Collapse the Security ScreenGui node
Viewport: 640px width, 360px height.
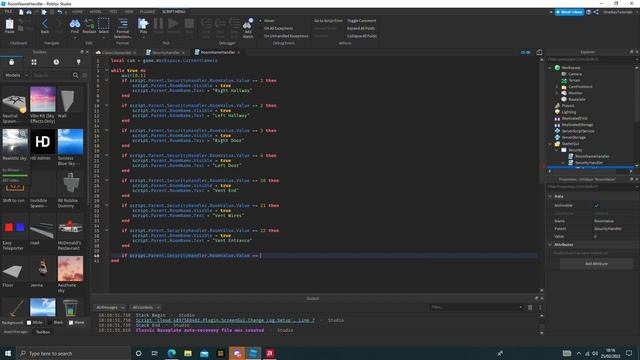[556, 150]
